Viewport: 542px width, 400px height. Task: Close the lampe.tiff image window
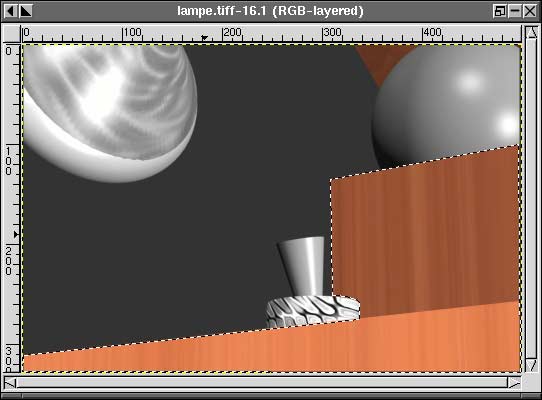(x=530, y=11)
